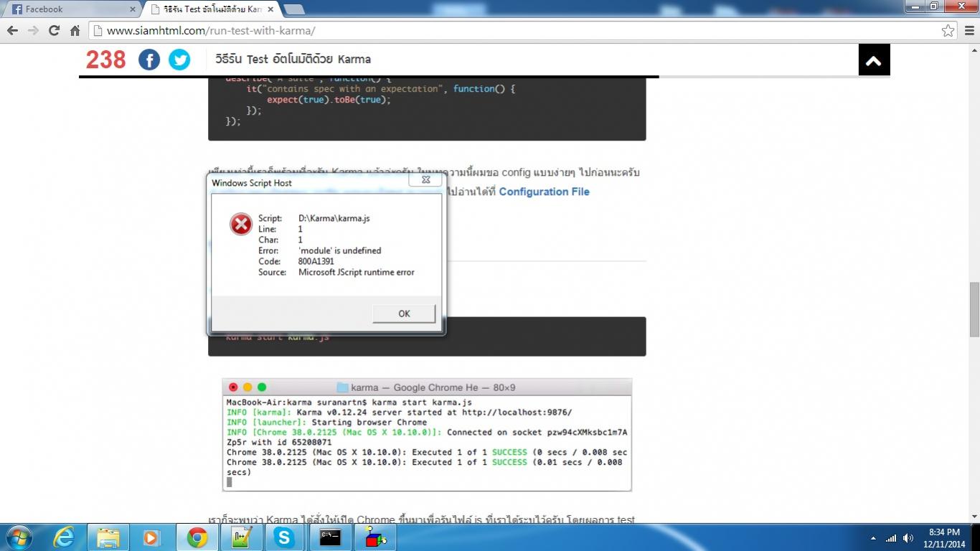Click the article title in the sticky header
The image size is (980, 551).
pyautogui.click(x=292, y=60)
